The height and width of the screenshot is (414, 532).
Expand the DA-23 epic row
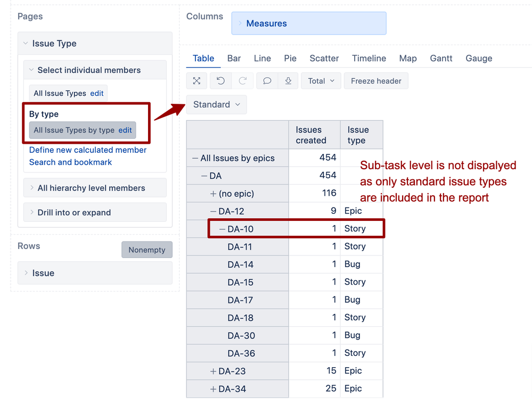click(213, 371)
